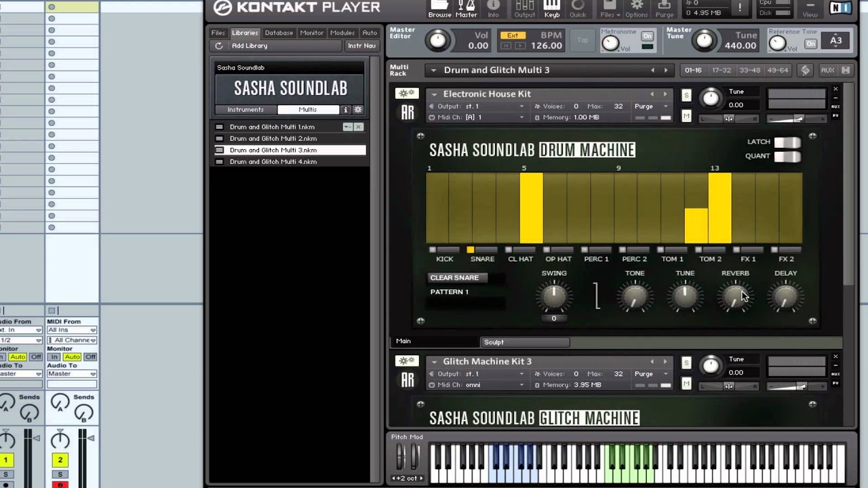Open the Sasha Soundlab library settings gear

click(358, 110)
